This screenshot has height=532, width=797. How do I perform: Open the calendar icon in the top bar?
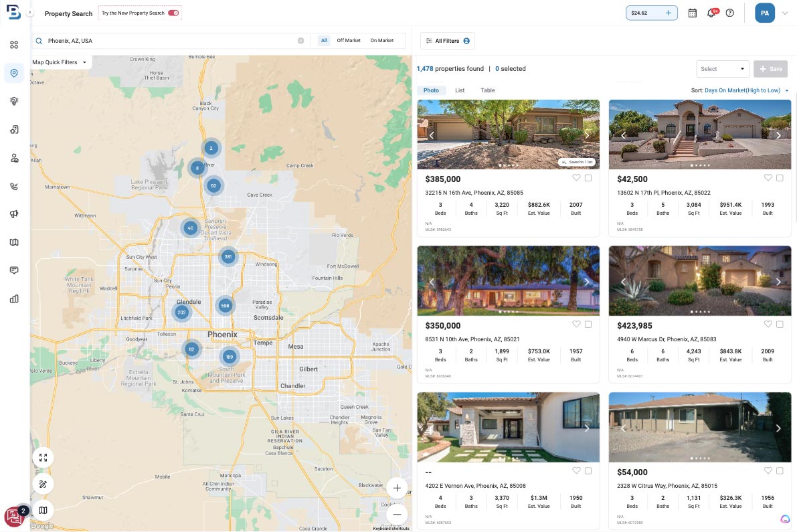click(x=692, y=13)
